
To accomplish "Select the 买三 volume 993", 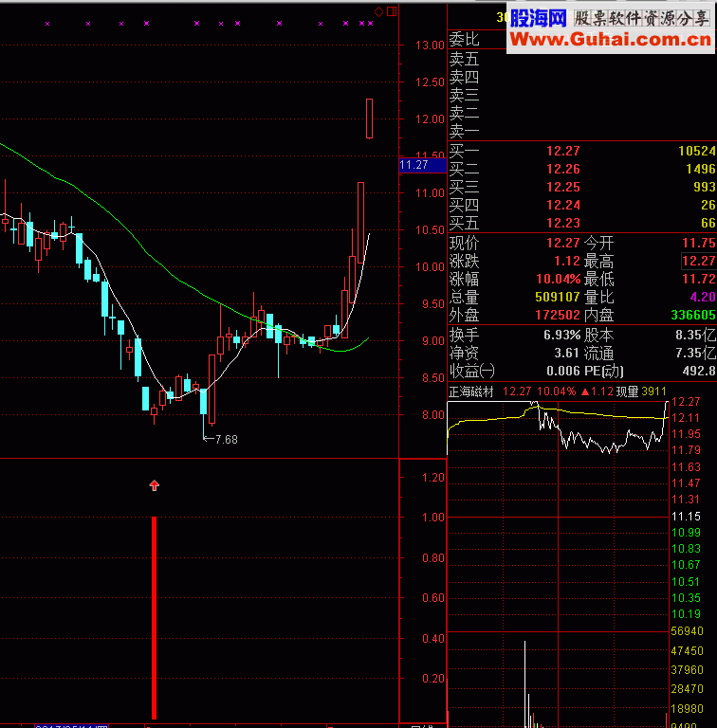I will coord(705,187).
